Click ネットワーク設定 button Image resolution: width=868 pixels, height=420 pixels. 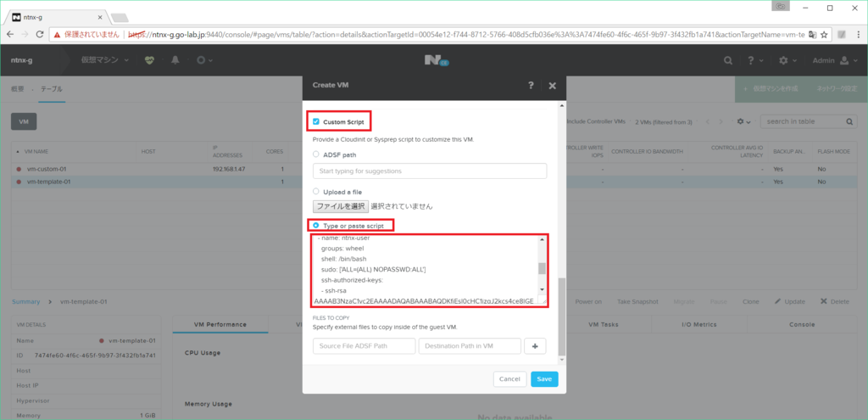click(x=837, y=88)
